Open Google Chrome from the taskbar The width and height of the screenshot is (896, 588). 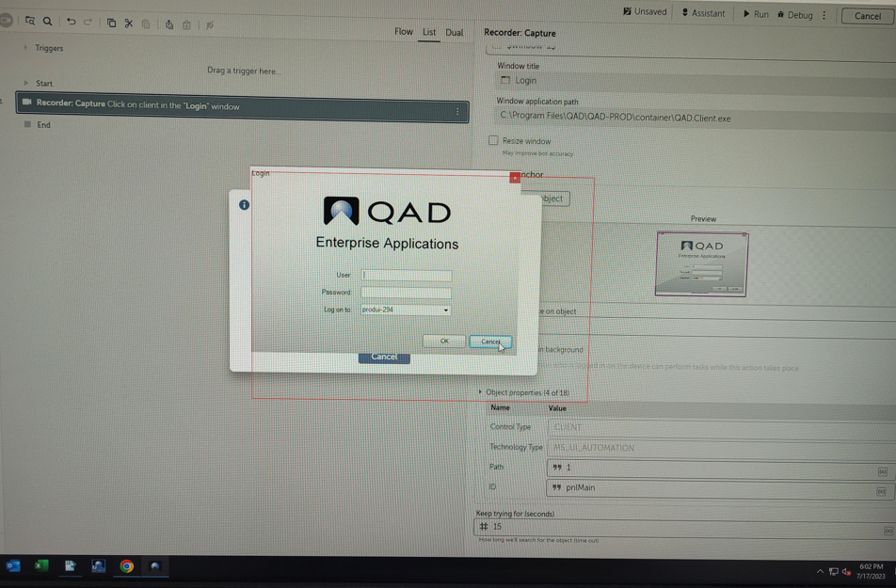[126, 566]
